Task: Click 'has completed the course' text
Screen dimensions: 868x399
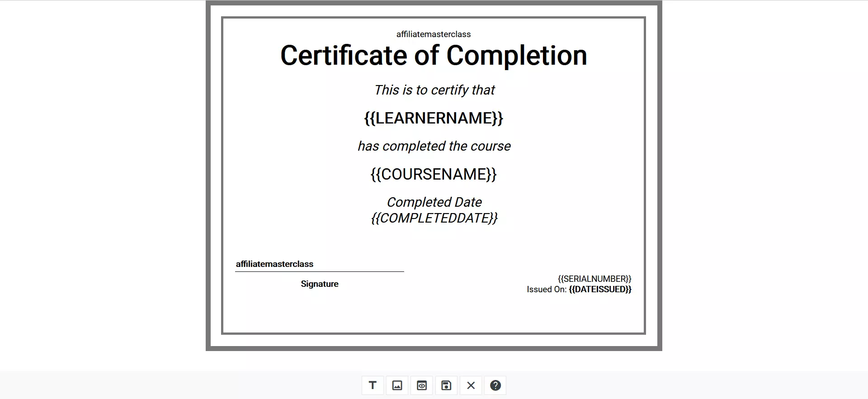Action: pyautogui.click(x=434, y=146)
